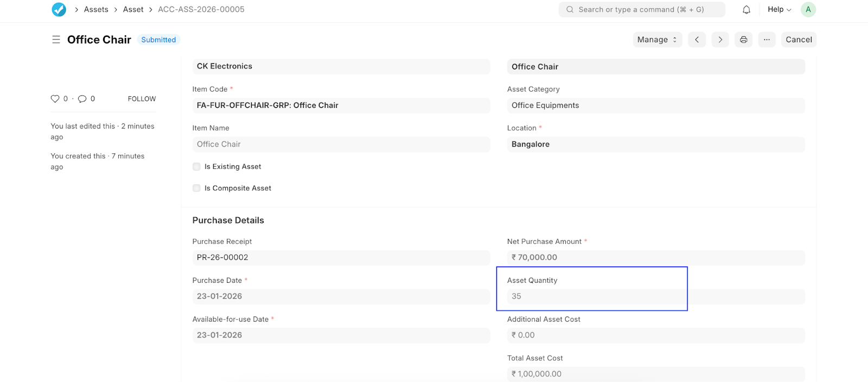
Task: Open the three-dots more options menu
Action: tap(767, 40)
